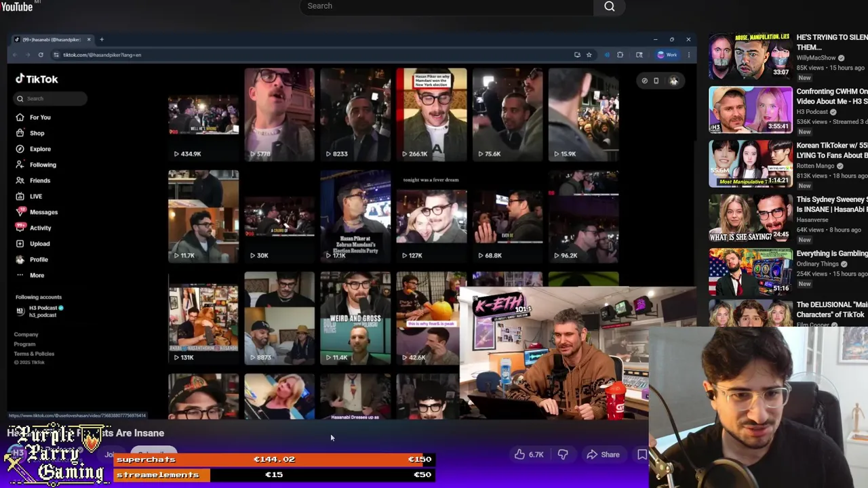Open the TikTok video with 75.6K views
The height and width of the screenshot is (488, 868).
pyautogui.click(x=507, y=115)
